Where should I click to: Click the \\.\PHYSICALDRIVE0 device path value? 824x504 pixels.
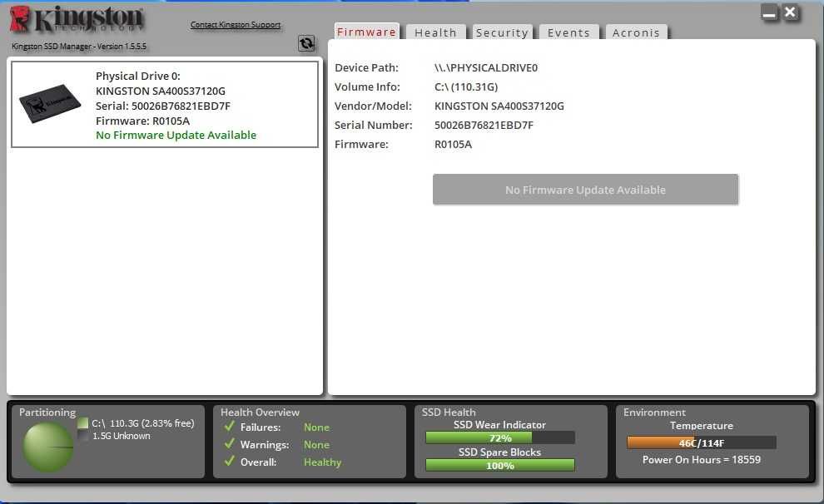click(486, 67)
